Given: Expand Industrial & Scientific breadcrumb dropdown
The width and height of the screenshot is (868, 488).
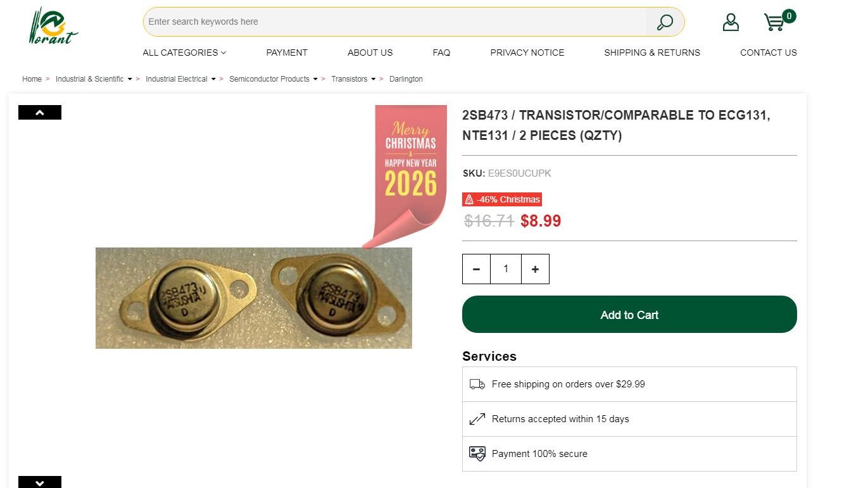Looking at the screenshot, I should [x=130, y=79].
